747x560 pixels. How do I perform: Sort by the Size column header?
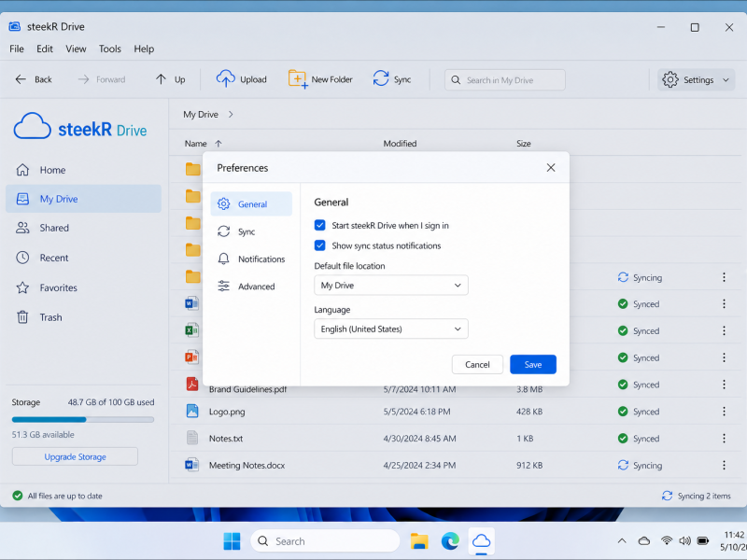point(524,144)
